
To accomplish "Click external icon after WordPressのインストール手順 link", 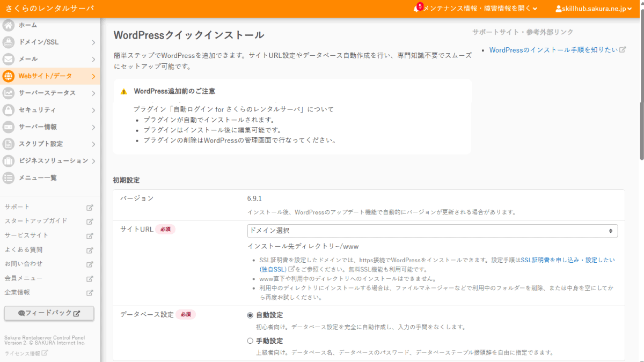I will [623, 49].
